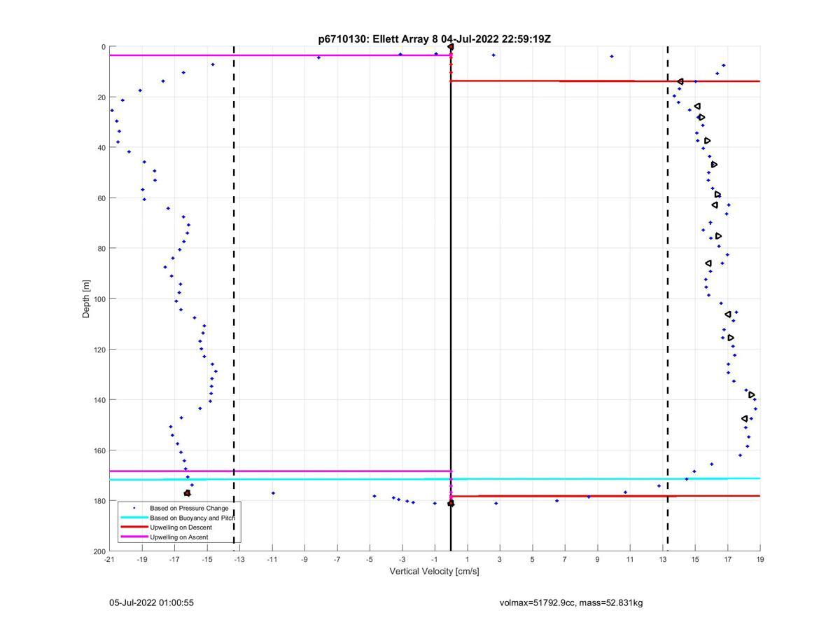Click the x-axis tick label "-21"
The image size is (840, 620).
[109, 560]
